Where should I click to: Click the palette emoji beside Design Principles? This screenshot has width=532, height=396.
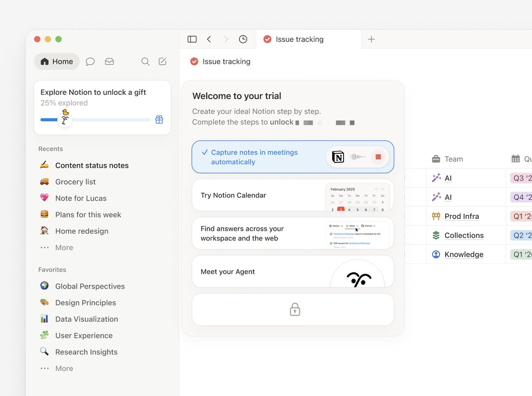[x=44, y=303]
